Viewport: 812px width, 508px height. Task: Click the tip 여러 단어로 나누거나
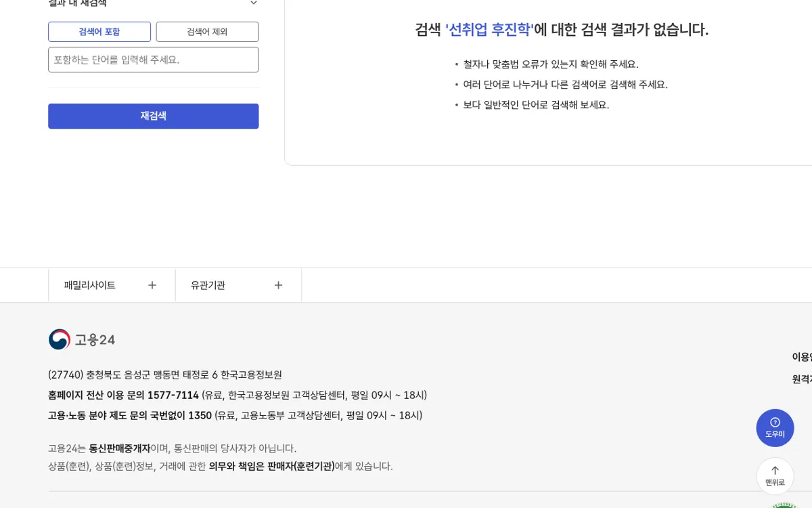click(565, 85)
